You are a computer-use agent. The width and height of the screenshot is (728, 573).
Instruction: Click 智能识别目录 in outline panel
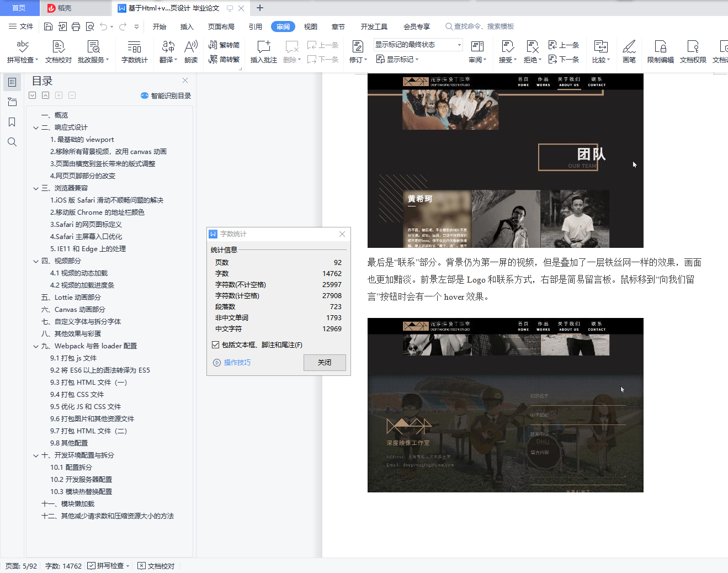166,95
